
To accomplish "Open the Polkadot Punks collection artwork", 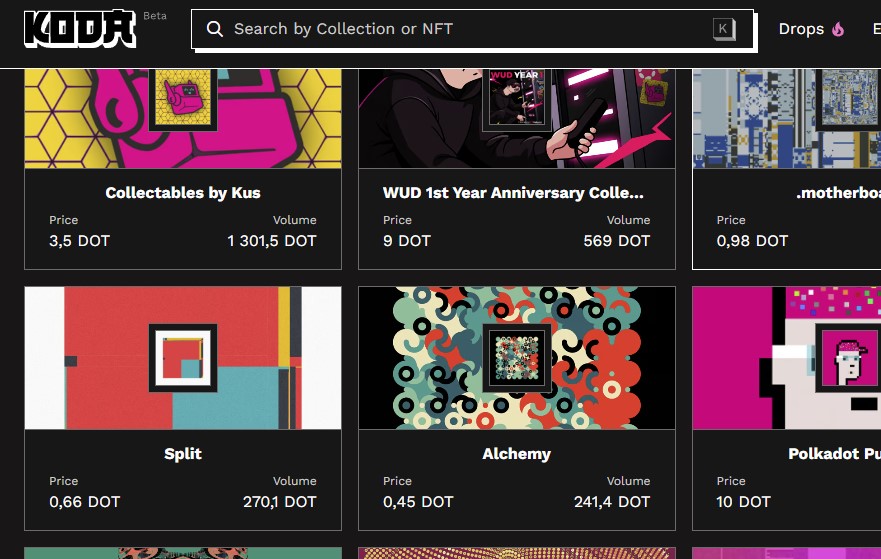I will pos(787,358).
